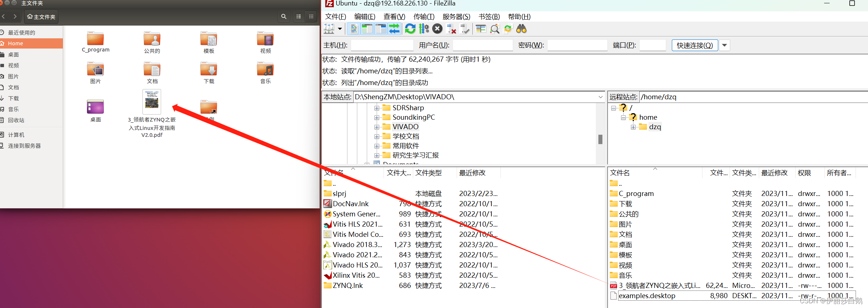
Task: Expand the 学校文档 folder tree node
Action: click(377, 136)
